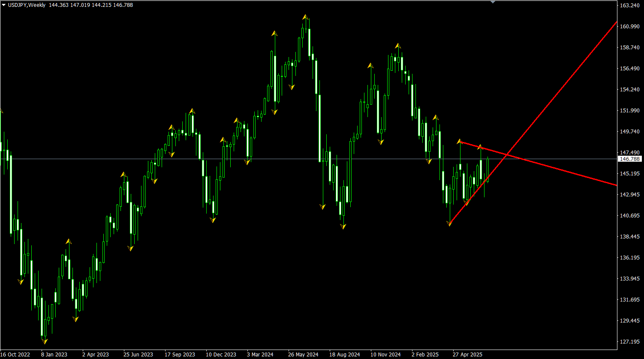Screen dimensions: 644x359
Task: Click the up fractal arrow above the 162 peak
Action: tap(305, 17)
